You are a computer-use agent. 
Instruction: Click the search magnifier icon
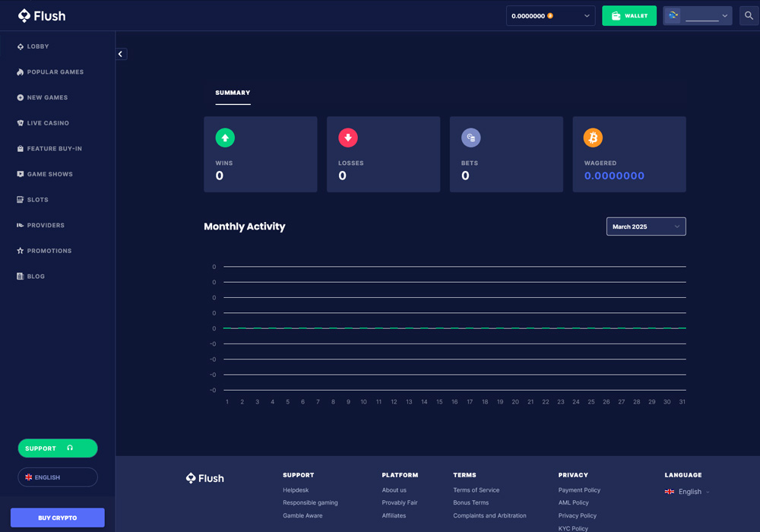click(749, 15)
